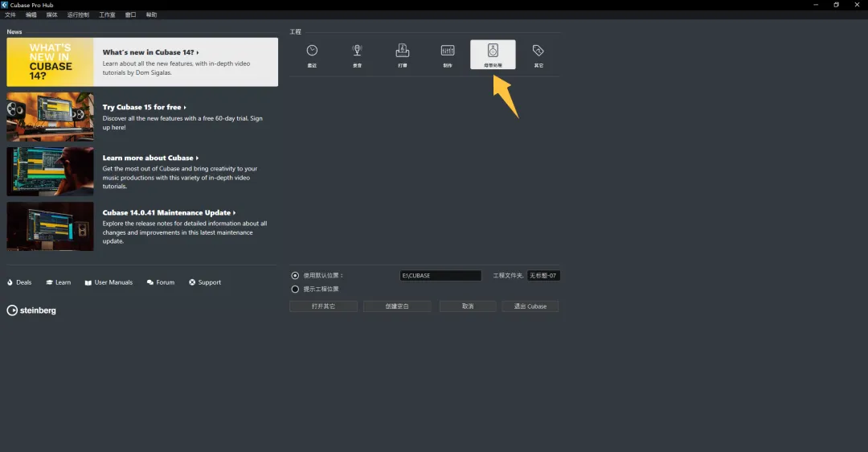Open the Support lifebuoy link
Image resolution: width=868 pixels, height=452 pixels.
[205, 282]
